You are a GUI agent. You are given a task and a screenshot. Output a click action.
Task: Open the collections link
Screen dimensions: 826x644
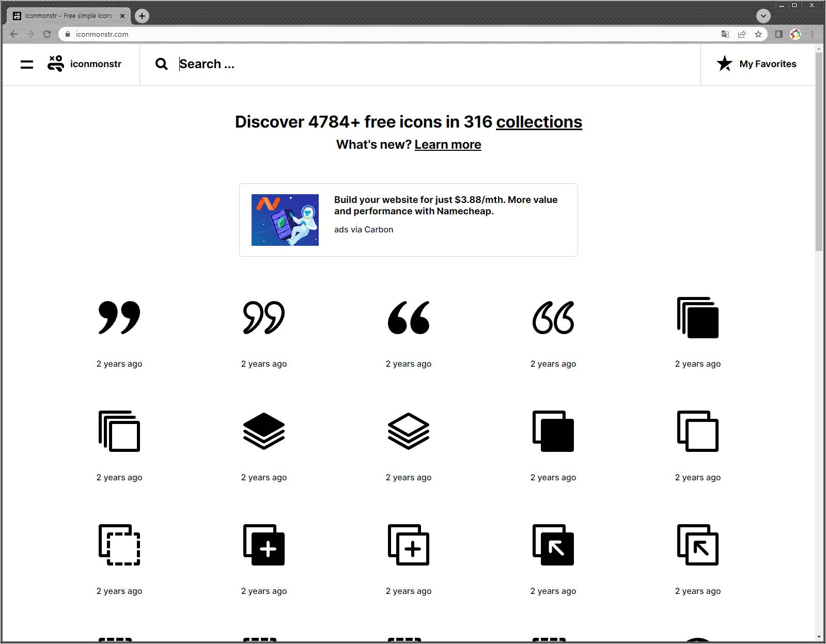coord(539,122)
